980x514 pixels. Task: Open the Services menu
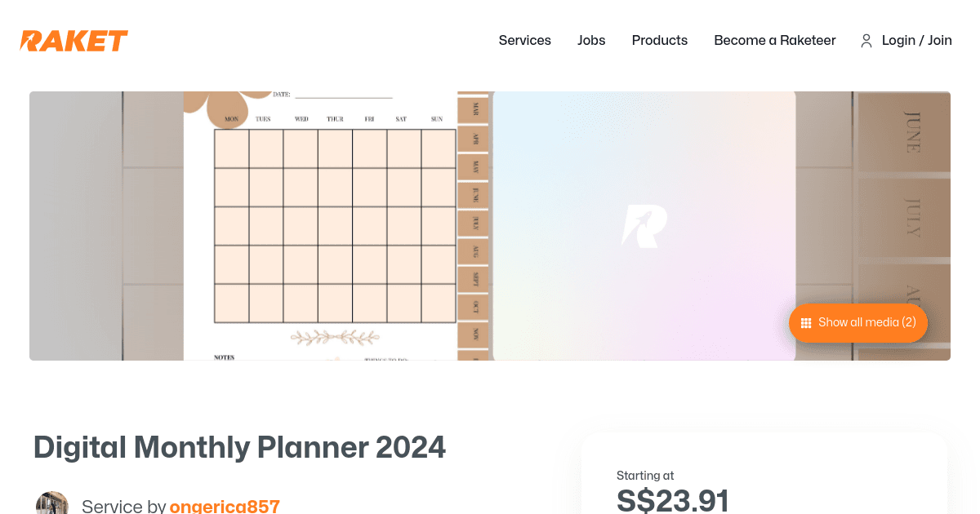coord(525,40)
